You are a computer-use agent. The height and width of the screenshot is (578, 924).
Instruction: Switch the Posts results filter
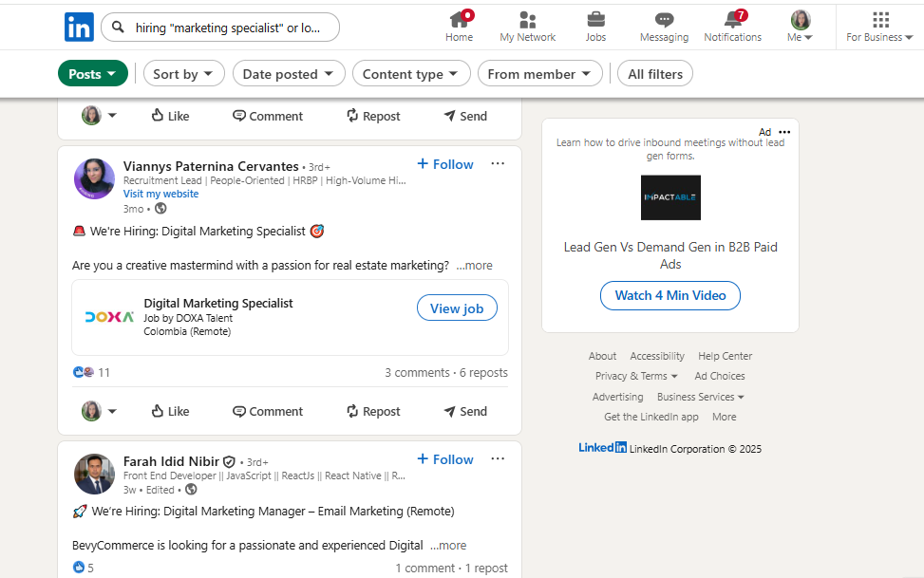tap(92, 73)
